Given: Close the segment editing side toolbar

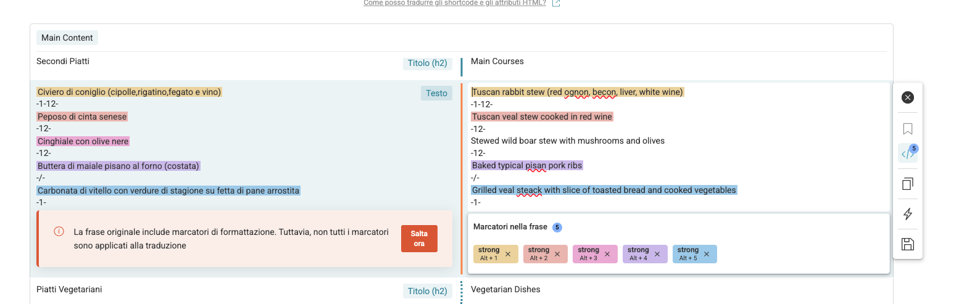Looking at the screenshot, I should point(907,97).
